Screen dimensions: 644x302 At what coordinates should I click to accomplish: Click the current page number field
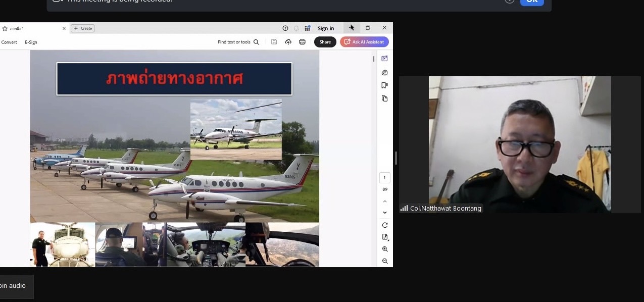tap(384, 178)
